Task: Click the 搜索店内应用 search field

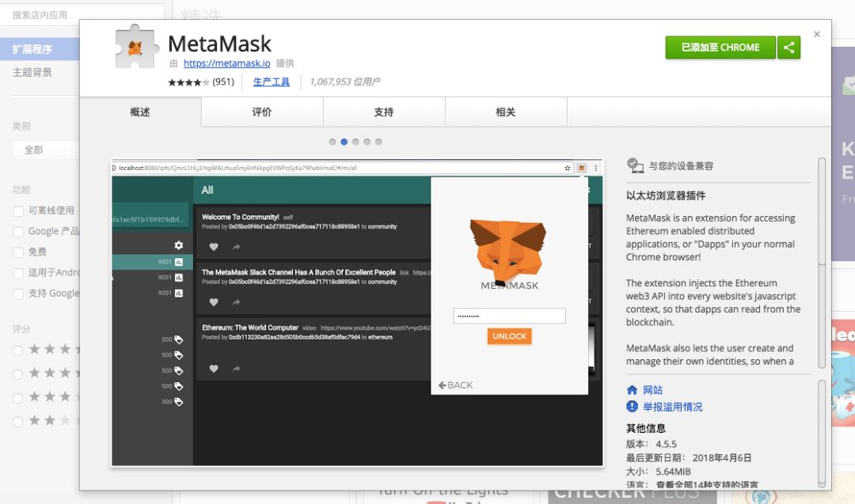Action: coord(82,15)
